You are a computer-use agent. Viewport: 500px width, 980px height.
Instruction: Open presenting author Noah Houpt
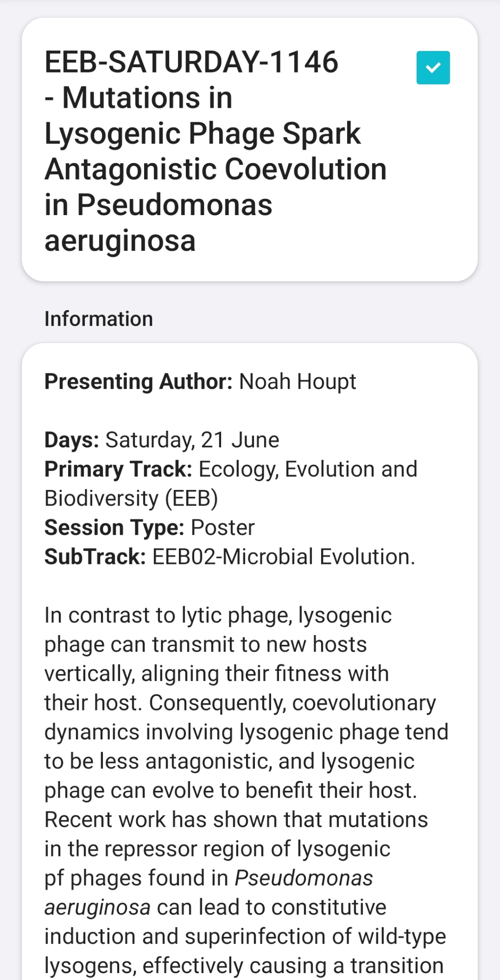pyautogui.click(x=298, y=381)
